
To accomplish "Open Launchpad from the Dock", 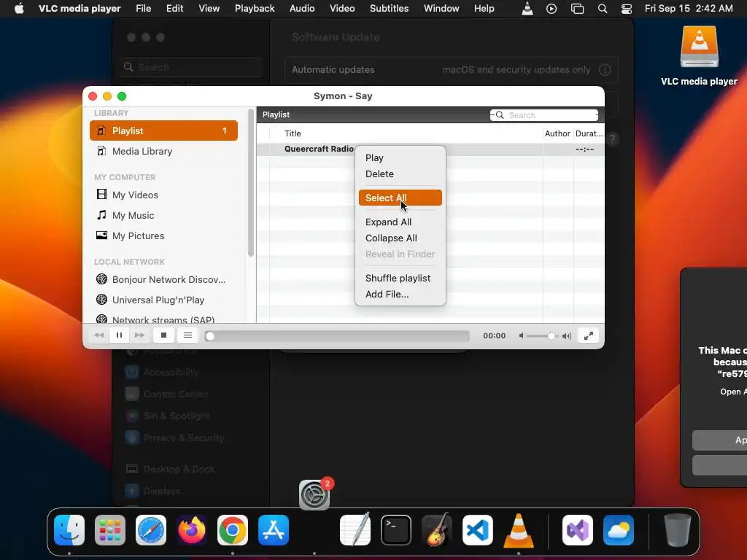I will point(110,529).
